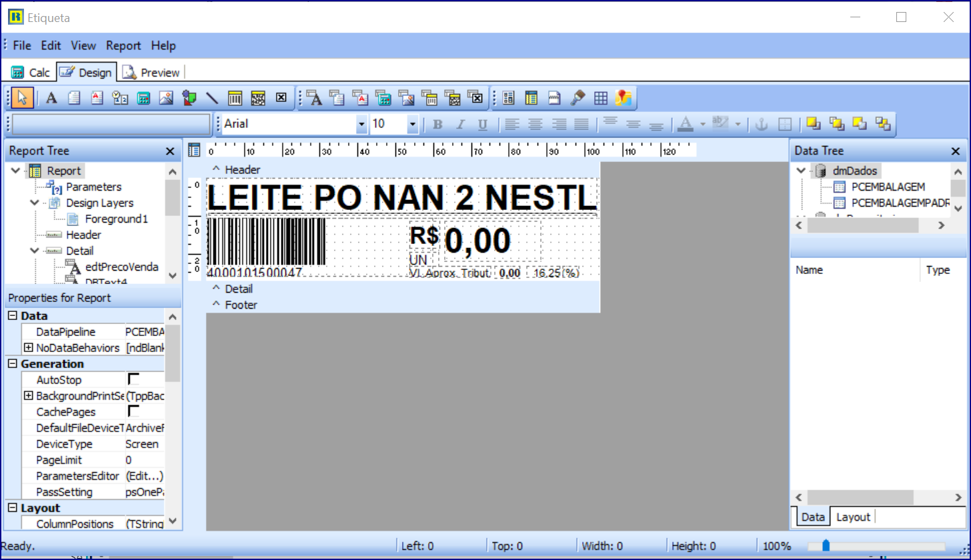Switch to the Preview tab

151,72
